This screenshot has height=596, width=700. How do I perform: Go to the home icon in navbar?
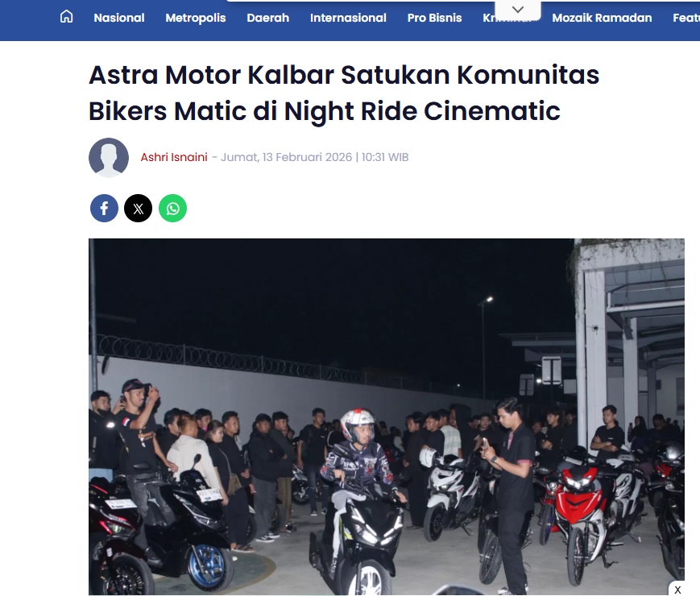coord(67,17)
